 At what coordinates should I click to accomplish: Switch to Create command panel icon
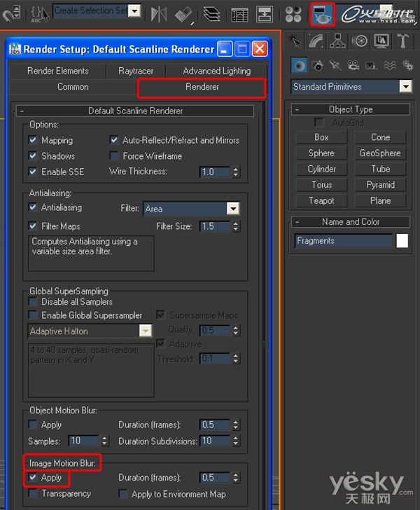(295, 41)
